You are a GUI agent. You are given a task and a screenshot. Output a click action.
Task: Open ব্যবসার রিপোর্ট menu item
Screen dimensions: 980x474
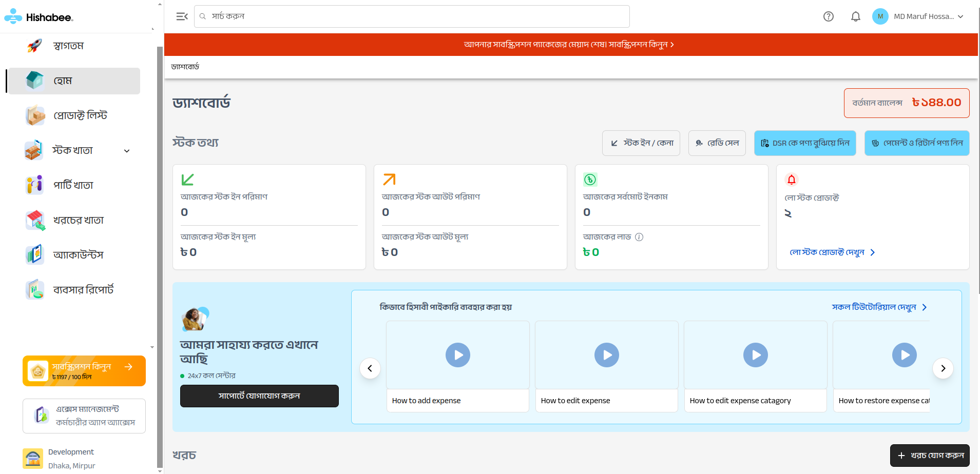coord(74,290)
